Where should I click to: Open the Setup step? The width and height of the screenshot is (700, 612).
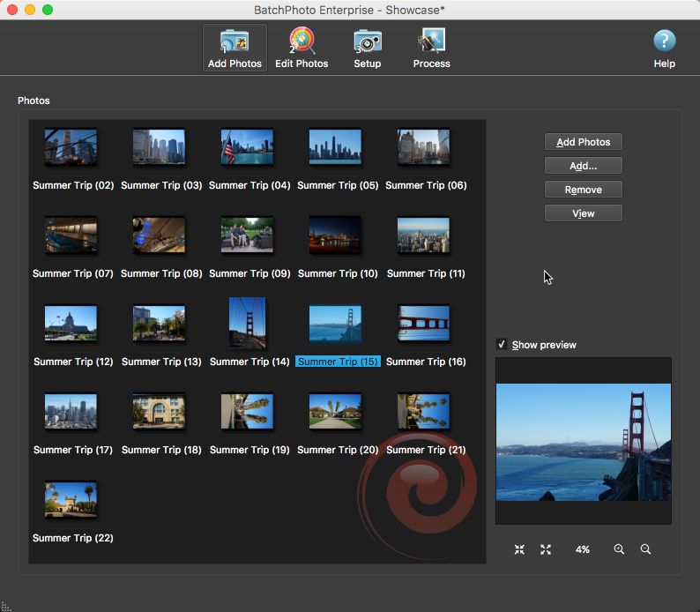(x=368, y=48)
